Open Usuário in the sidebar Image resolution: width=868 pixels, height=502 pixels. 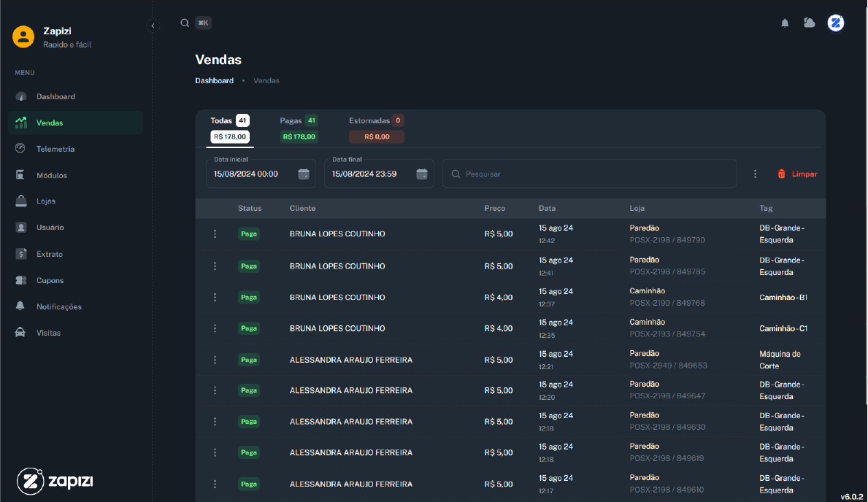click(x=75, y=228)
